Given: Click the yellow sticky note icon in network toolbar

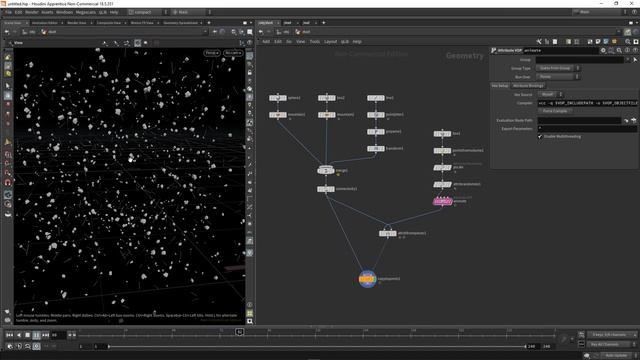Looking at the screenshot, I should (614, 42).
